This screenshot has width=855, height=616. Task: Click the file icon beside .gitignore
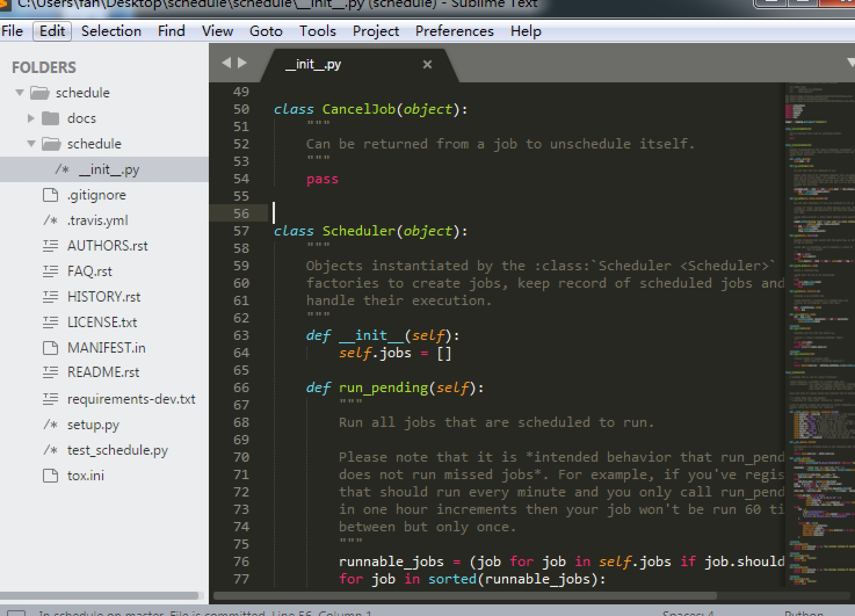tap(51, 195)
